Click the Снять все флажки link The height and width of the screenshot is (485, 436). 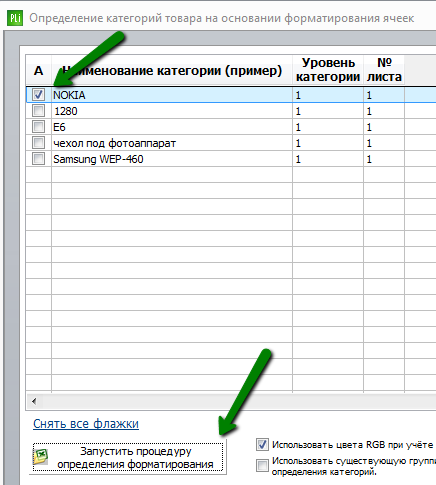click(86, 424)
